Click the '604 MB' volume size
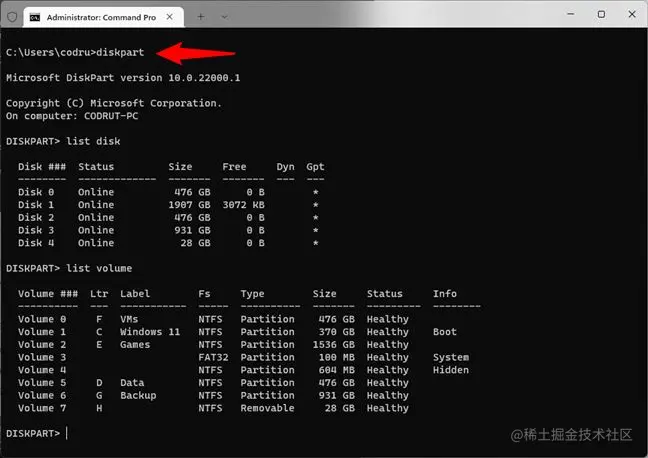Image resolution: width=648 pixels, height=458 pixels. (337, 370)
